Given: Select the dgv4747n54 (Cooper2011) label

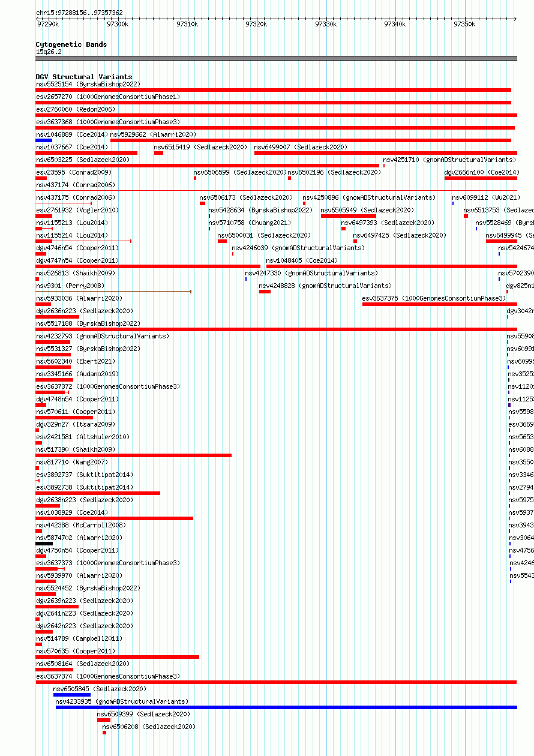Looking at the screenshot, I should [77, 260].
